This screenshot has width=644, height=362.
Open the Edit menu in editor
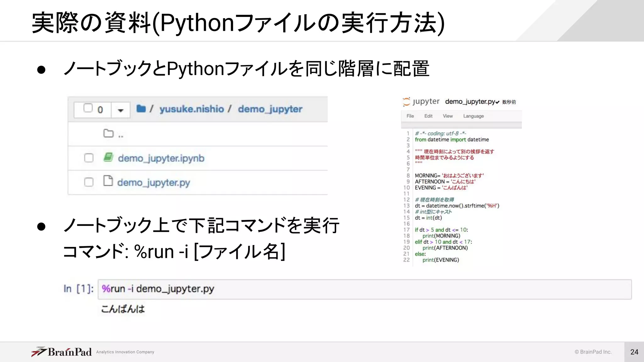(428, 116)
